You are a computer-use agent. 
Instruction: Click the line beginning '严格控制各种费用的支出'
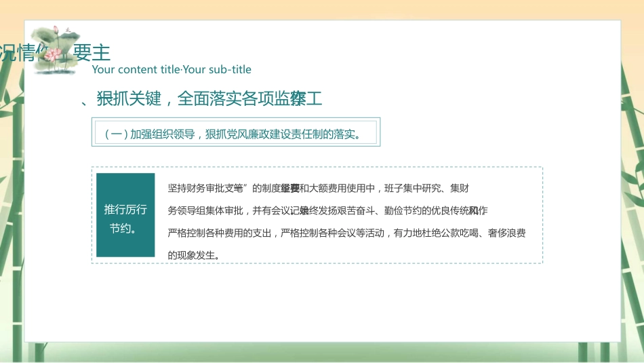[x=346, y=233]
